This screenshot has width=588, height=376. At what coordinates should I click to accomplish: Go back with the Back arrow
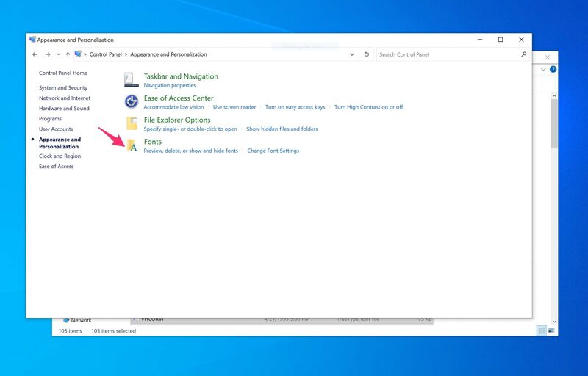[x=35, y=54]
